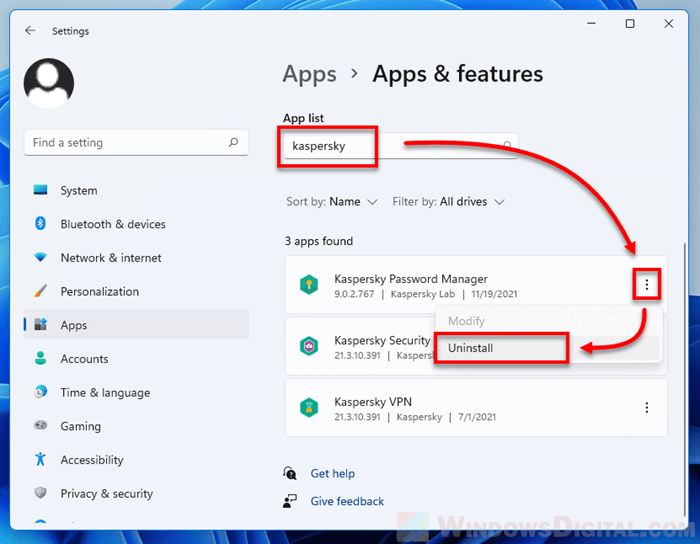Select the Apps icon in sidebar

40,324
